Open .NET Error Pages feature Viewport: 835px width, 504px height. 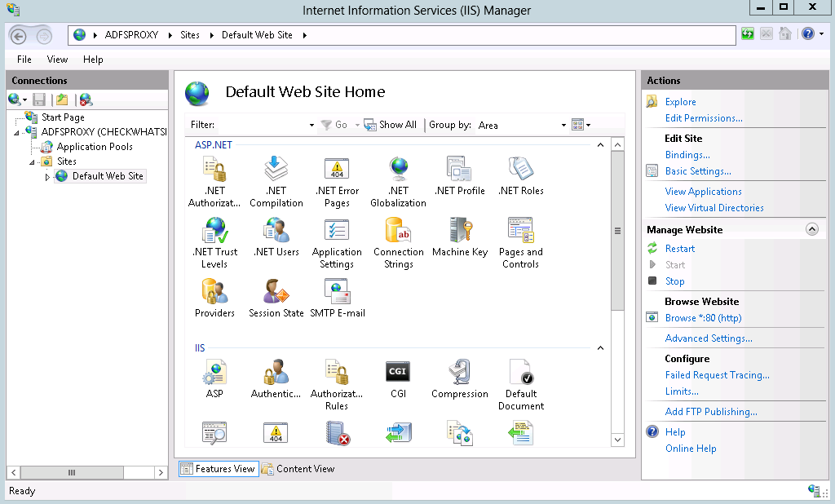point(337,181)
